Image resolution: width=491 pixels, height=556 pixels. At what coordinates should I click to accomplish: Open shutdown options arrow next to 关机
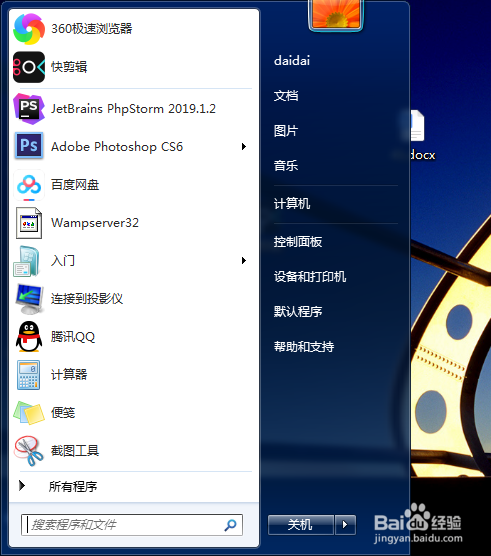coord(345,525)
